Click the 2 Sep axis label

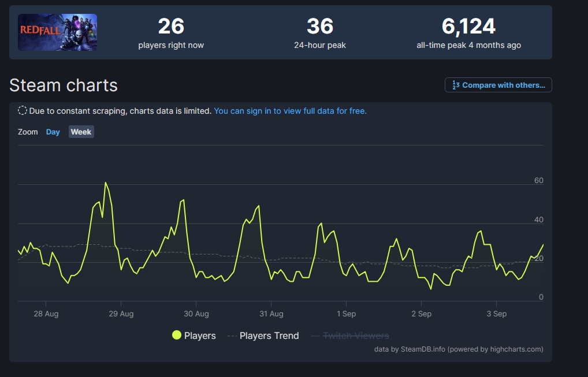(x=422, y=313)
